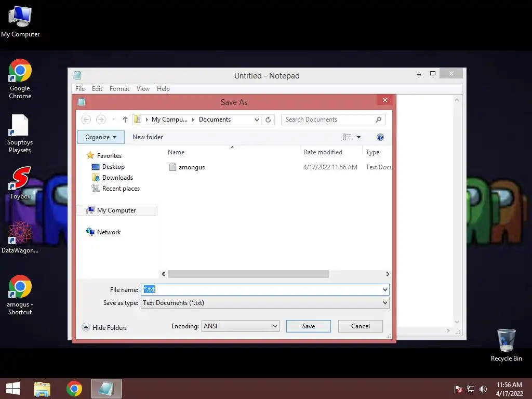Close the Save As dialog
This screenshot has width=532, height=399.
pyautogui.click(x=385, y=100)
